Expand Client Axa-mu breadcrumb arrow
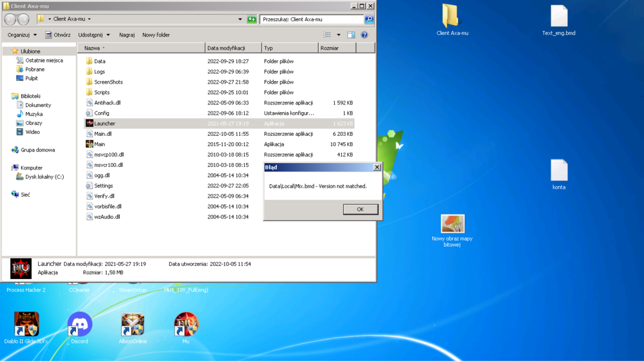 (x=89, y=19)
